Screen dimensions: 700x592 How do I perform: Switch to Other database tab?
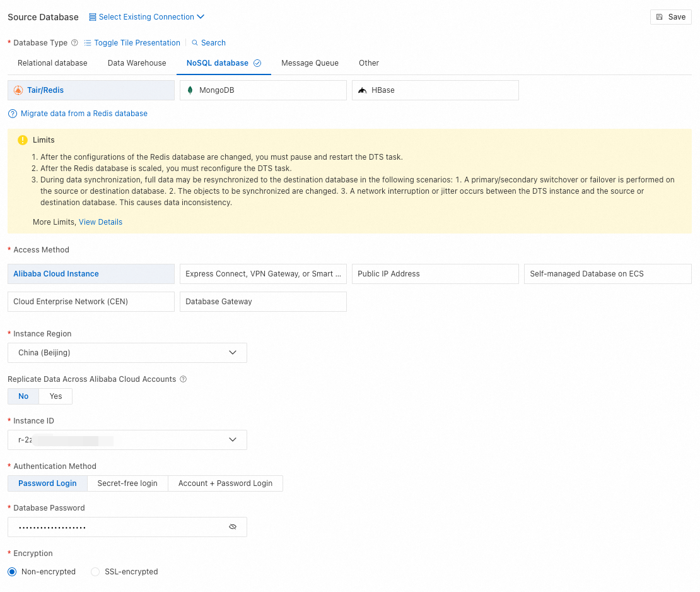pyautogui.click(x=369, y=63)
